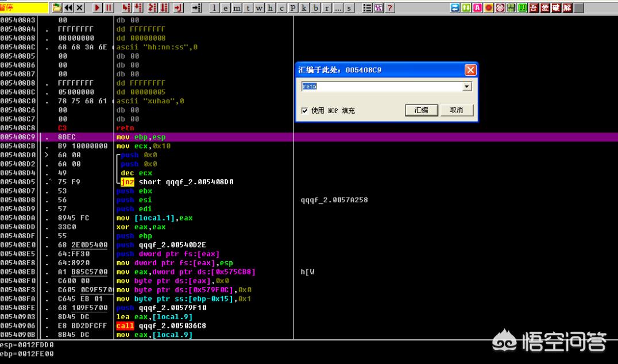Expand the assemble command dropdown arrow
This screenshot has width=618, height=364.
pos(467,86)
